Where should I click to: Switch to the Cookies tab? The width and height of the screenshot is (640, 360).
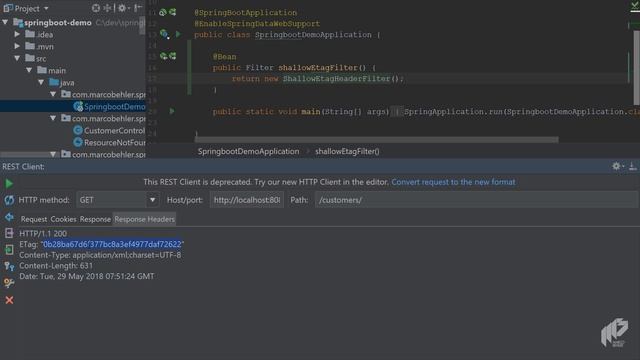click(x=63, y=219)
